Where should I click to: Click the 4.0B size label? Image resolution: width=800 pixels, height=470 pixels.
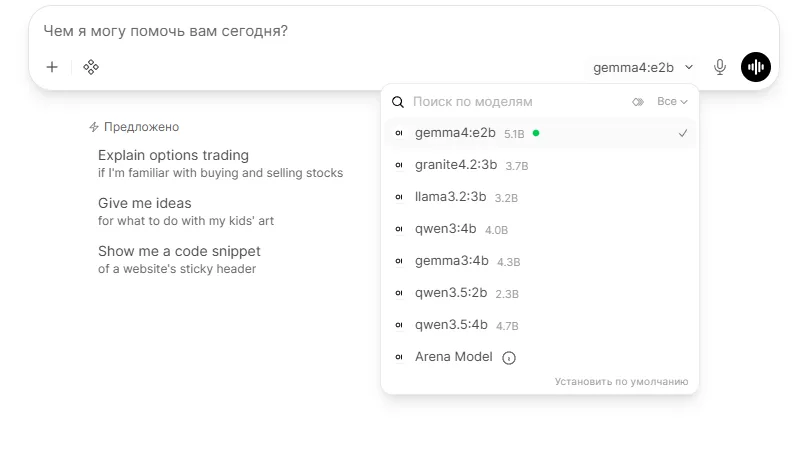496,230
